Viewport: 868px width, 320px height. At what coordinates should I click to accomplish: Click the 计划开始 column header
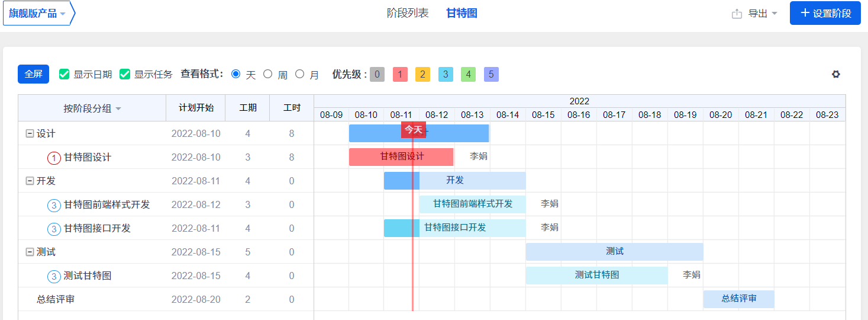[x=196, y=108]
